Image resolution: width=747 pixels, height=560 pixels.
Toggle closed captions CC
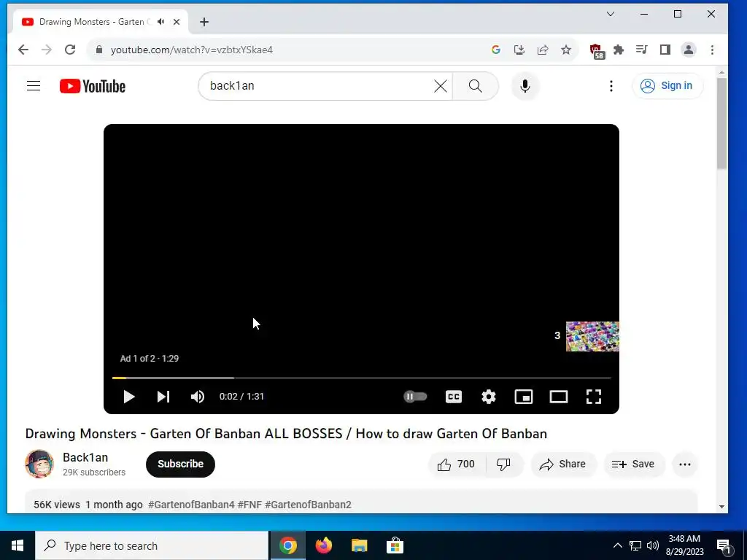(454, 397)
